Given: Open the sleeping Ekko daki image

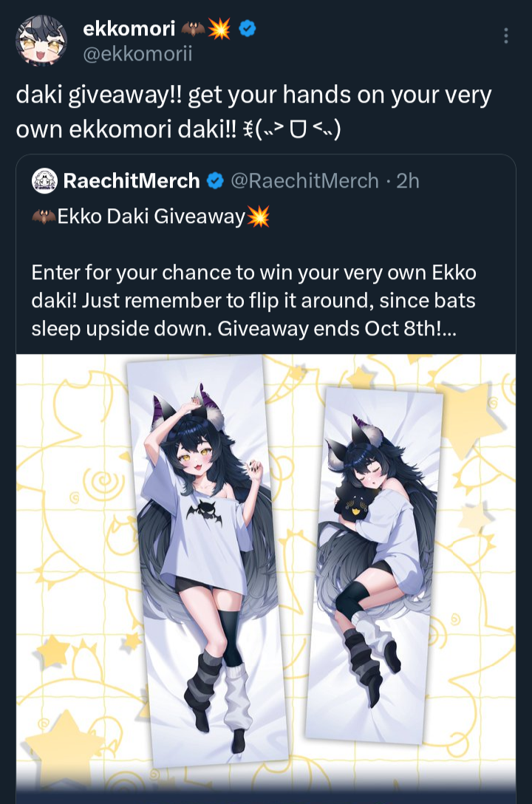Looking at the screenshot, I should (374, 565).
